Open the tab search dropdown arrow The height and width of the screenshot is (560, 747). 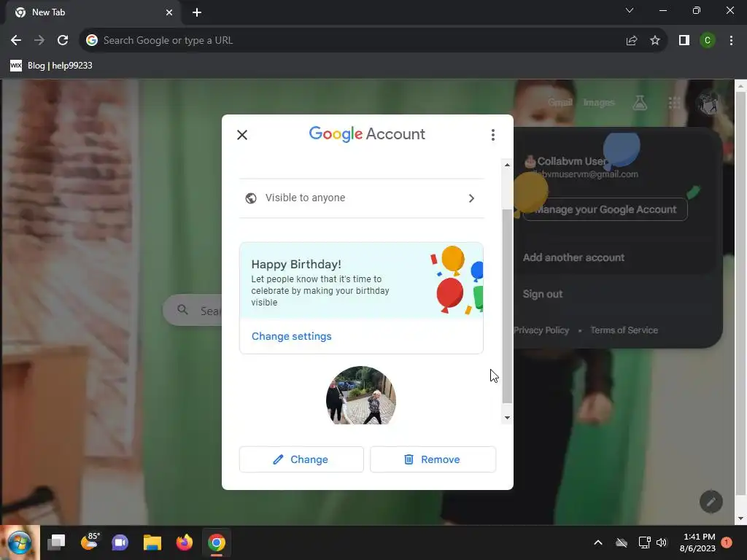click(x=630, y=10)
